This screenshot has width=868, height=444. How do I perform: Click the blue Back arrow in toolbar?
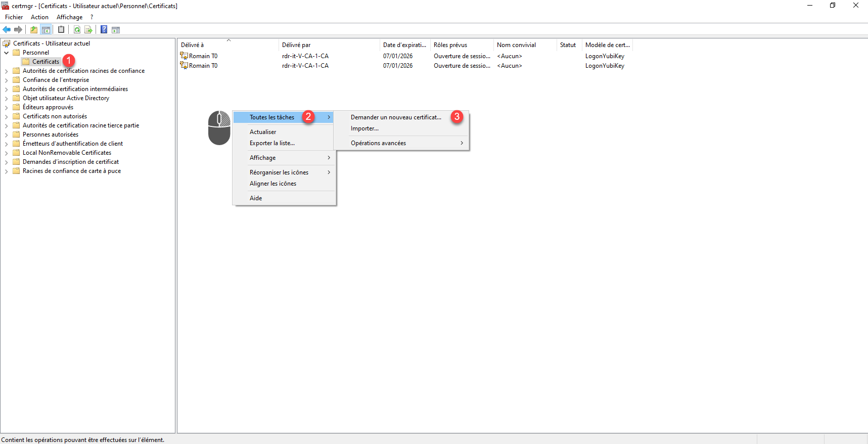coord(7,30)
